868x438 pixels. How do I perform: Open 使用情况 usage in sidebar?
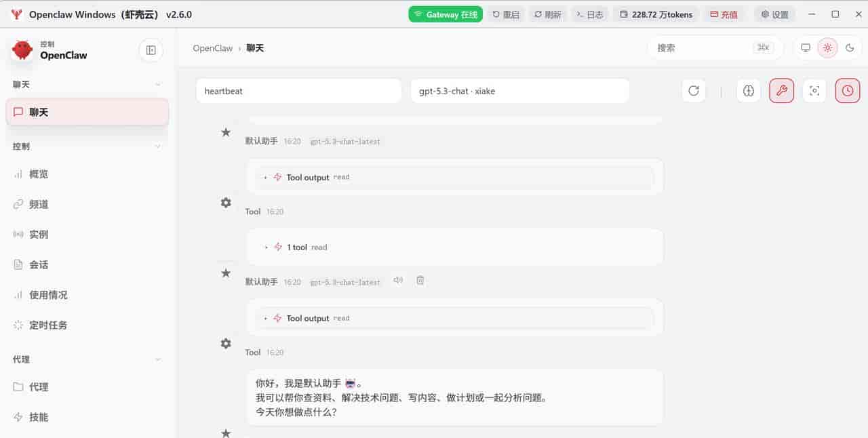click(87, 295)
